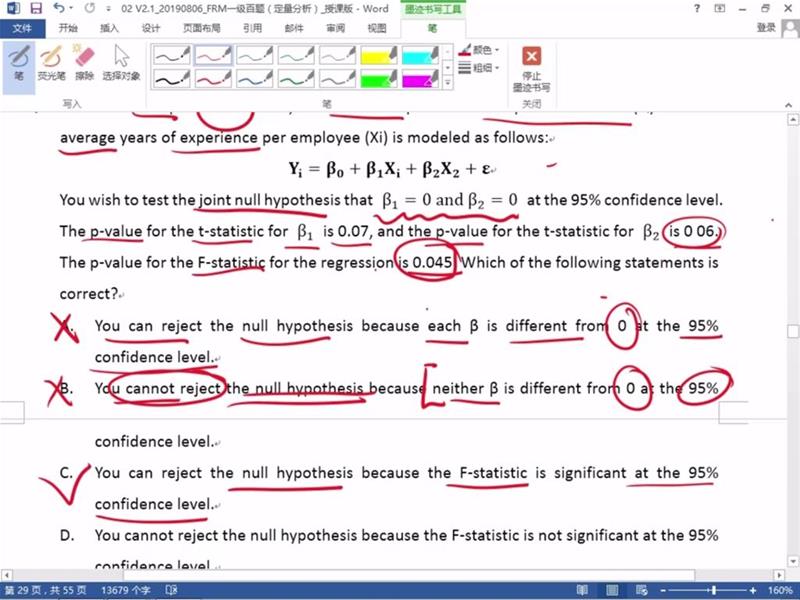Viewport: 800px width, 600px height.
Task: Select the magenta highlighter swatch
Action: coord(420,79)
